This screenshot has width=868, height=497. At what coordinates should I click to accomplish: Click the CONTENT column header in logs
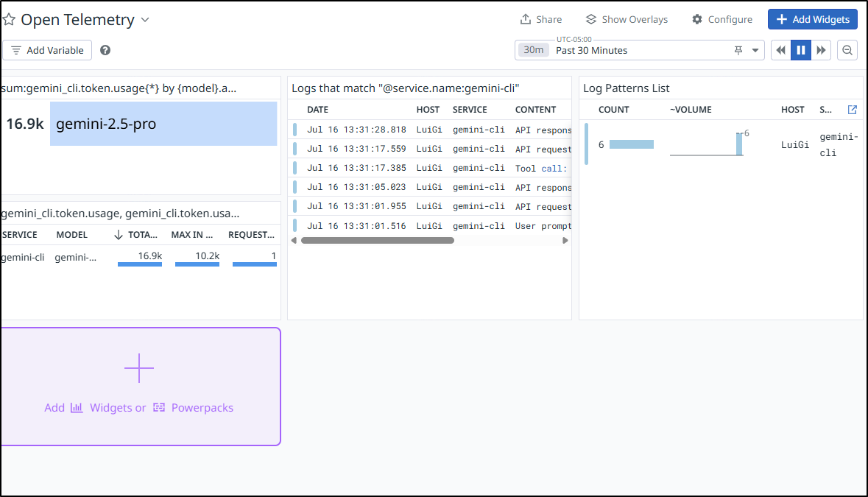coord(535,110)
